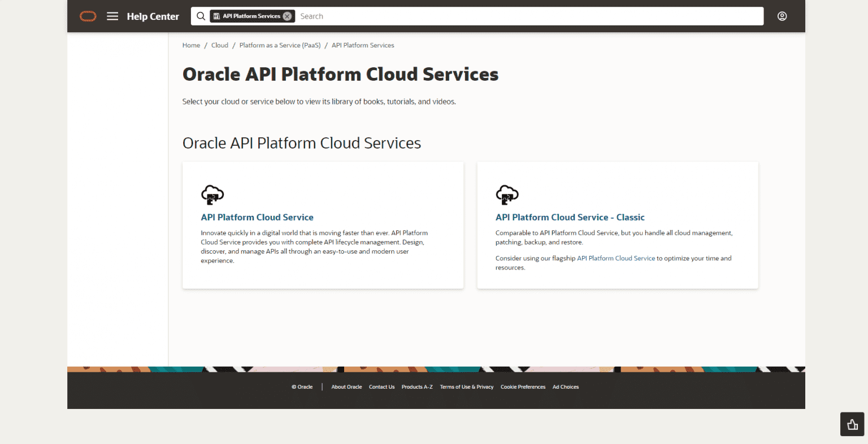868x444 pixels.
Task: Open the hamburger navigation menu
Action: click(112, 16)
